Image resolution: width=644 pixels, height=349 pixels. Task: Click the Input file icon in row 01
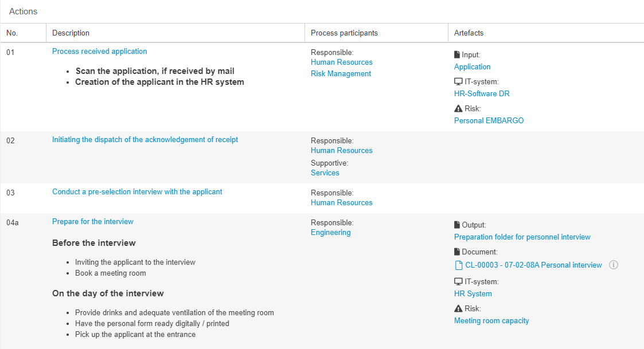pos(457,55)
